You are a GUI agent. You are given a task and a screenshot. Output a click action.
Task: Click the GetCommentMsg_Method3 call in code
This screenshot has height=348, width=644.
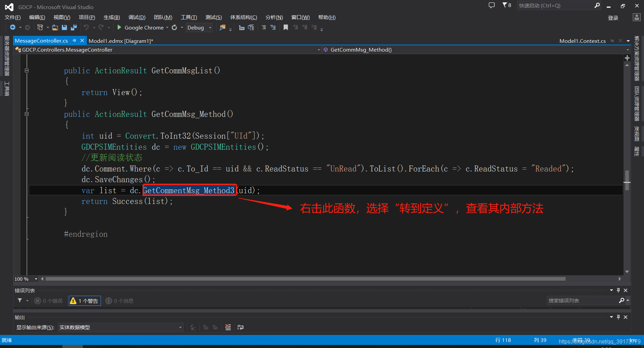pyautogui.click(x=189, y=190)
